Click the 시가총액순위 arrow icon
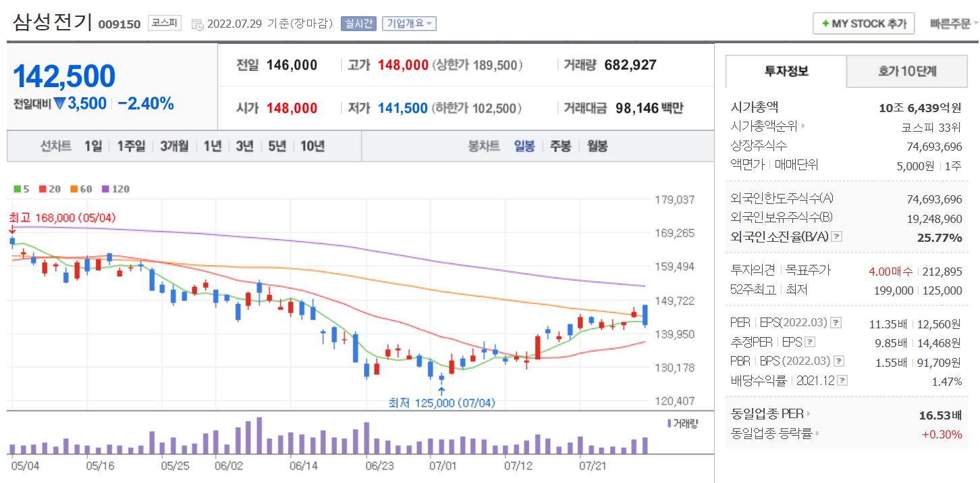 (803, 126)
